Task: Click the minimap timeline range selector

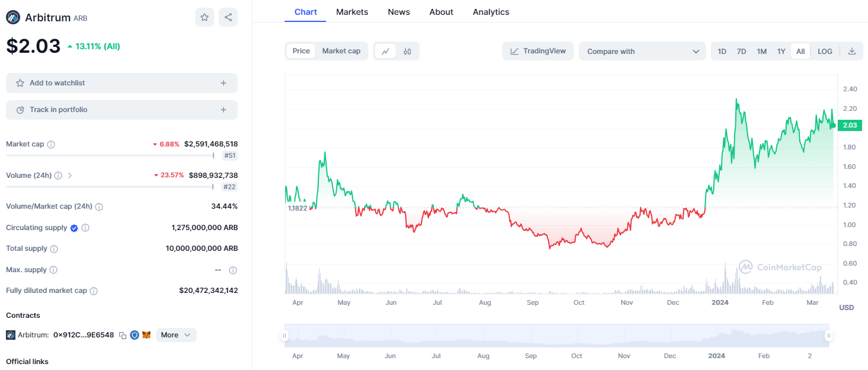Action: (x=557, y=335)
